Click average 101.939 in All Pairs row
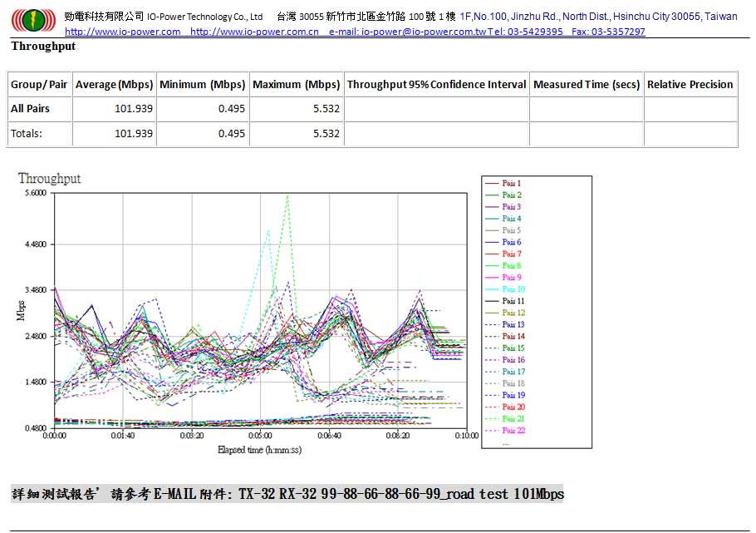 134,109
